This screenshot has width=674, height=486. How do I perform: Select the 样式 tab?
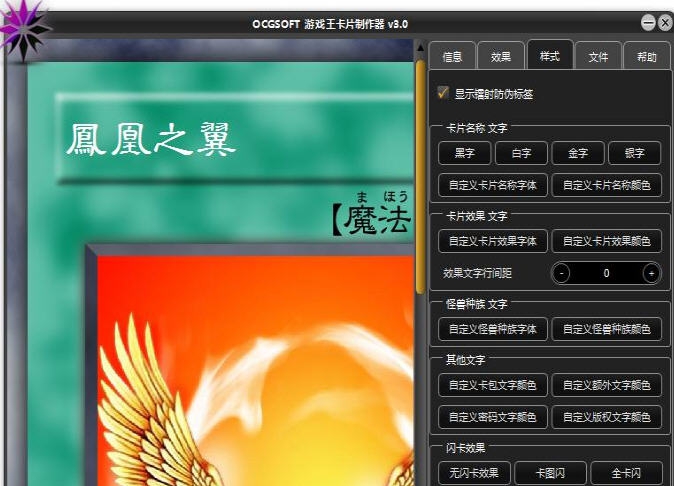coord(550,55)
